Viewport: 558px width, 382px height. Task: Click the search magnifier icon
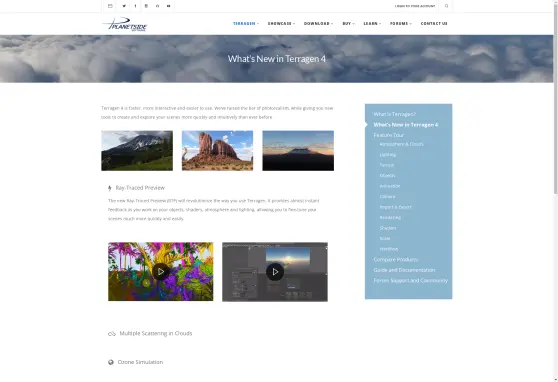446,6
